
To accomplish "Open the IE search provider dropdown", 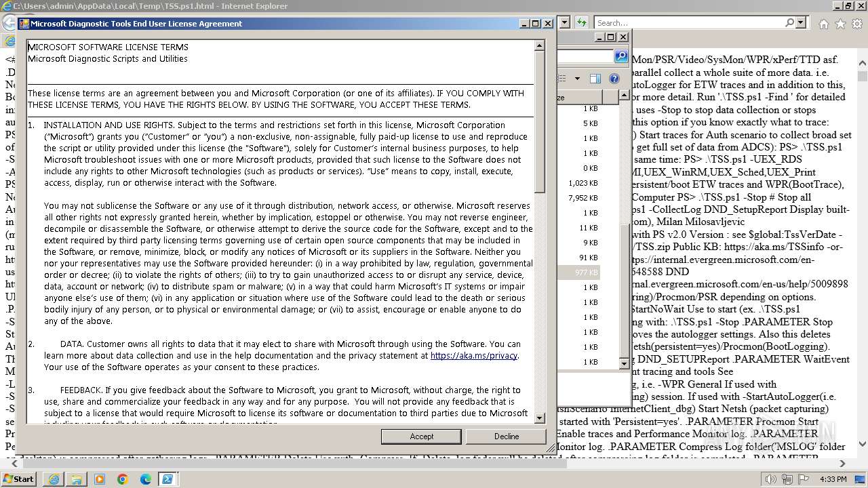I will (x=801, y=23).
